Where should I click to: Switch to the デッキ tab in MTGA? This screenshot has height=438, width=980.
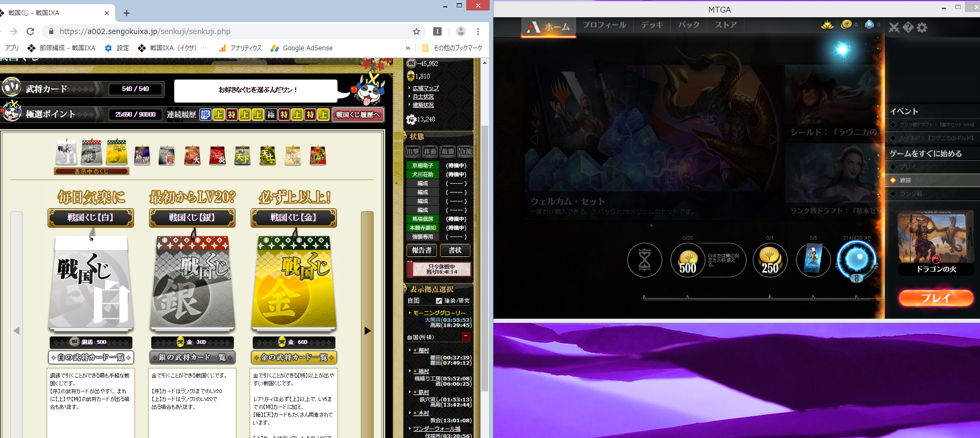[652, 25]
